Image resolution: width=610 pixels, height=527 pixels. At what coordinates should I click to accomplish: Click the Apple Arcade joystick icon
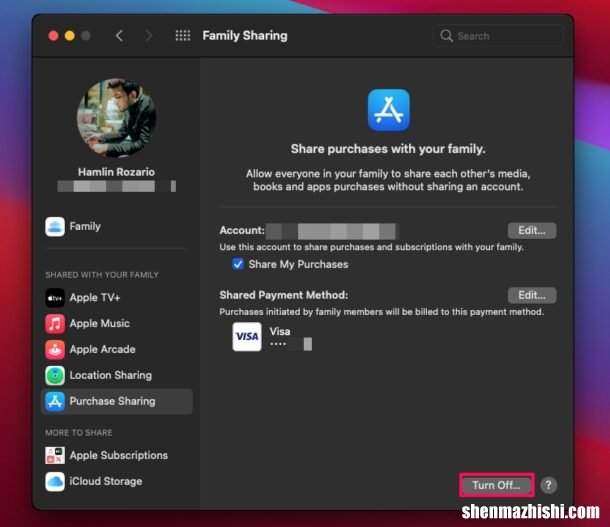tap(55, 349)
